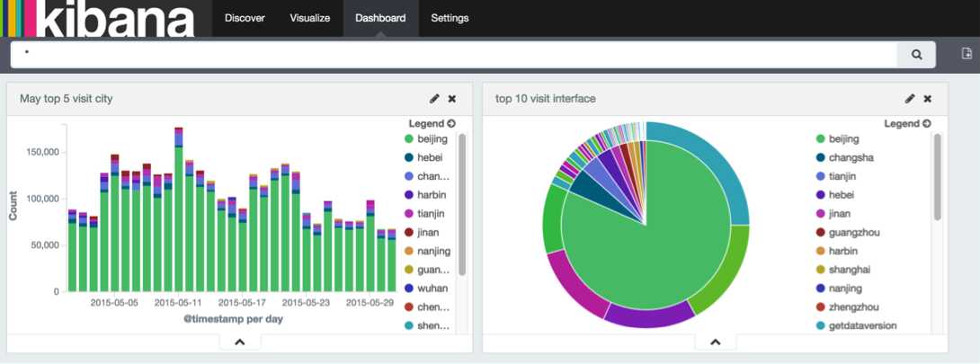Image resolution: width=980 pixels, height=364 pixels.
Task: Edit the May top 5 visit city panel
Action: click(x=434, y=99)
